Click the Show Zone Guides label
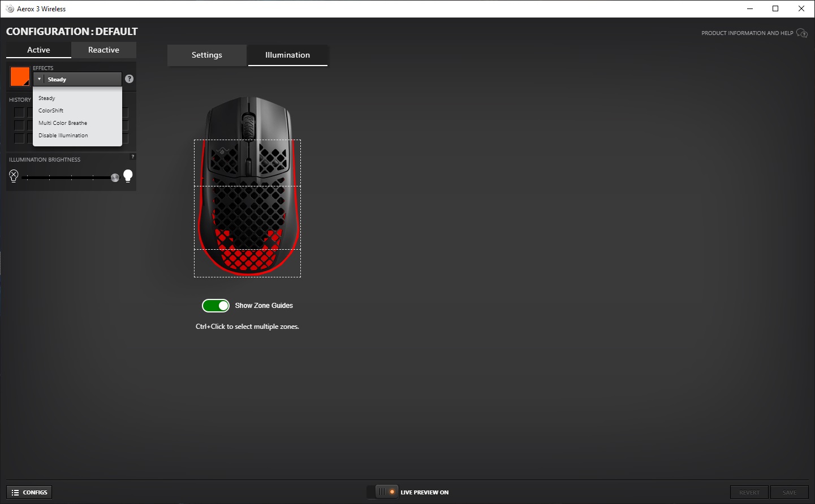815x504 pixels. 264,306
